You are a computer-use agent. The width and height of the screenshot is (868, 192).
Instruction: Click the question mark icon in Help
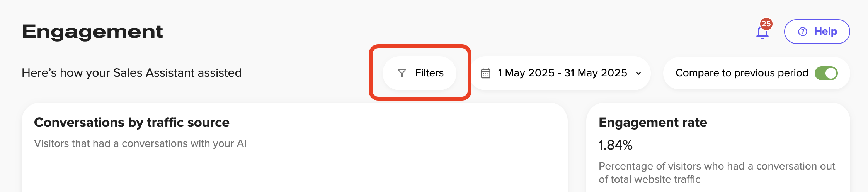pos(803,32)
